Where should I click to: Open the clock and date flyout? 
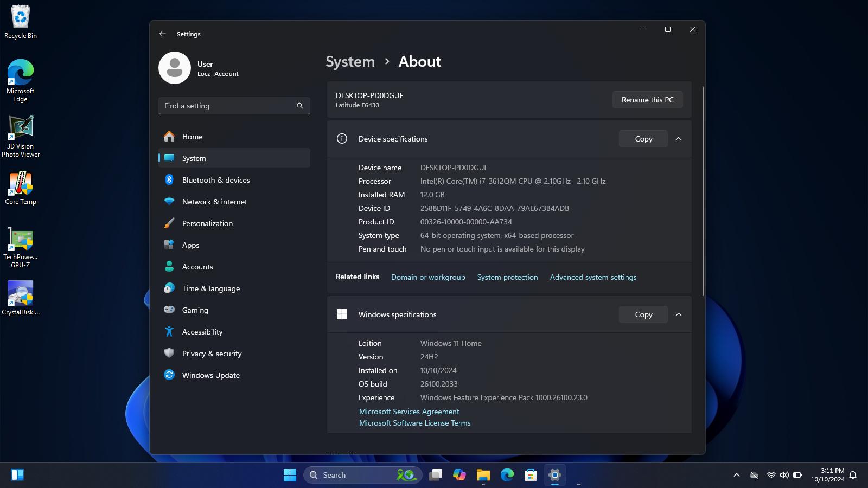click(x=828, y=475)
